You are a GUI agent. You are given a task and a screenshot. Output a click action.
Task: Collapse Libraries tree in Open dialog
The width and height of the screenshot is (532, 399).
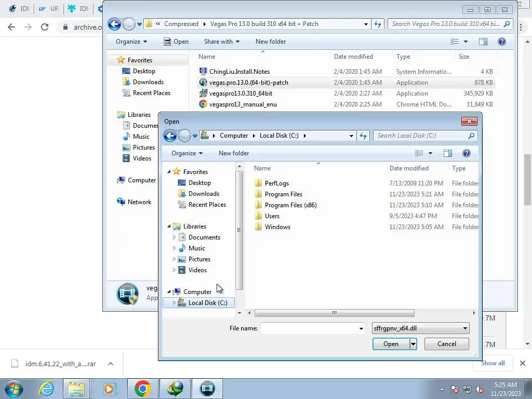(169, 227)
